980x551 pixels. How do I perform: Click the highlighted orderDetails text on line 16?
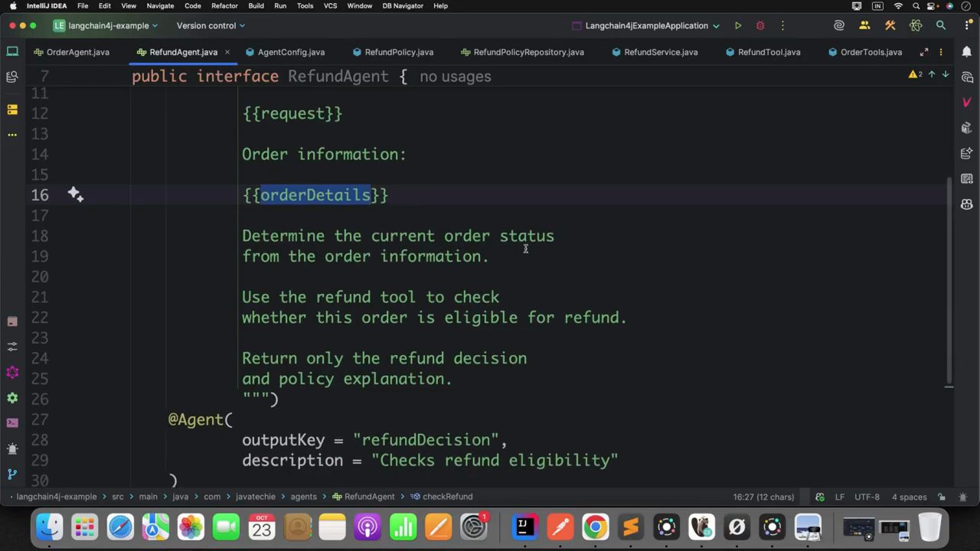coord(315,195)
